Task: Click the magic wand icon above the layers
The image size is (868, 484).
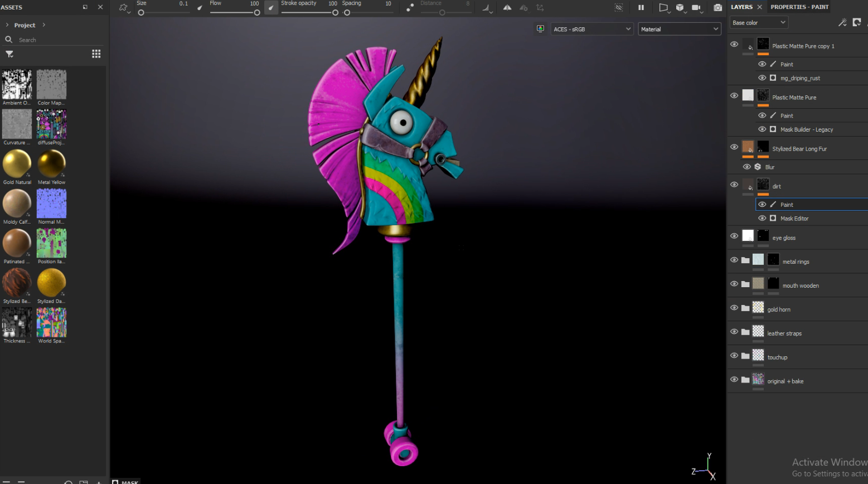Action: pyautogui.click(x=842, y=22)
